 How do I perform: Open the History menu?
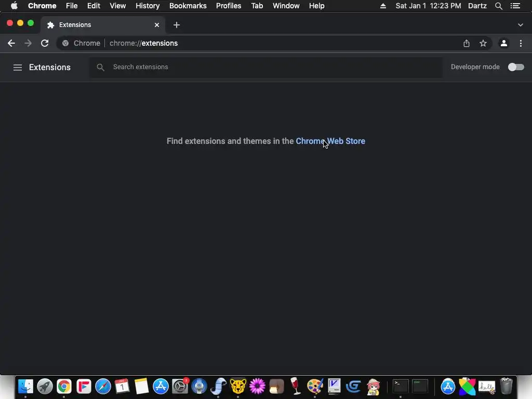click(148, 6)
